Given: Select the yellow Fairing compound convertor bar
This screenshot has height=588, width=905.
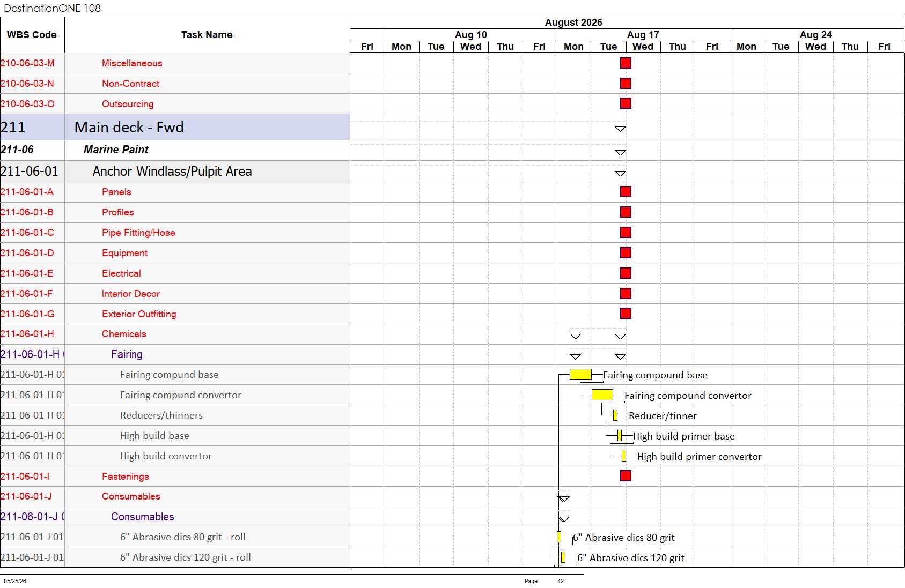Looking at the screenshot, I should pos(602,395).
